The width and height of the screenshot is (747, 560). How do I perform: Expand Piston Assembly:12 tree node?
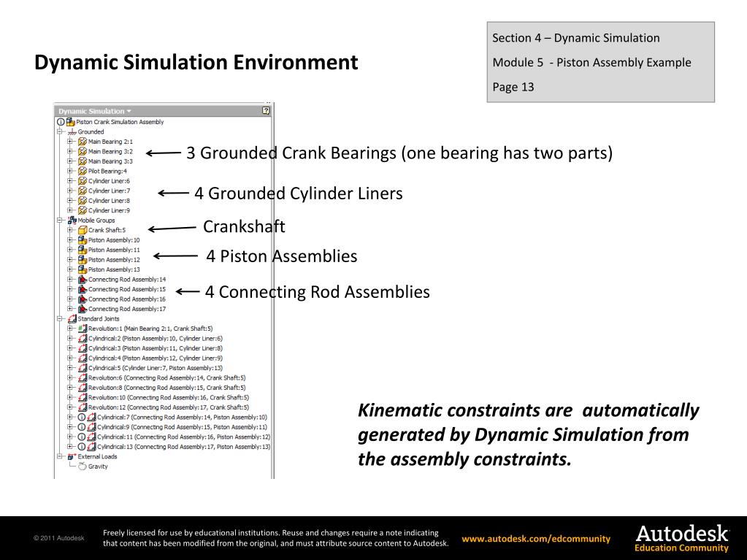(70, 259)
